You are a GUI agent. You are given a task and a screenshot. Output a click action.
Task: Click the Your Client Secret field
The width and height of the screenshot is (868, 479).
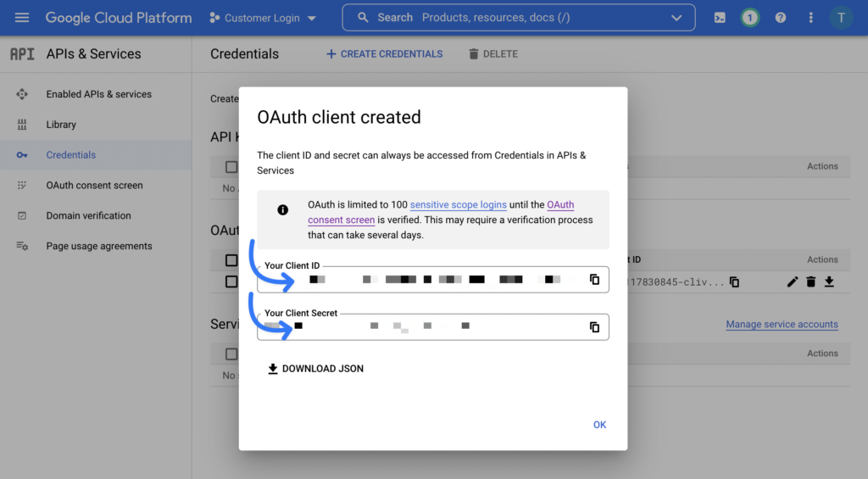pyautogui.click(x=433, y=326)
